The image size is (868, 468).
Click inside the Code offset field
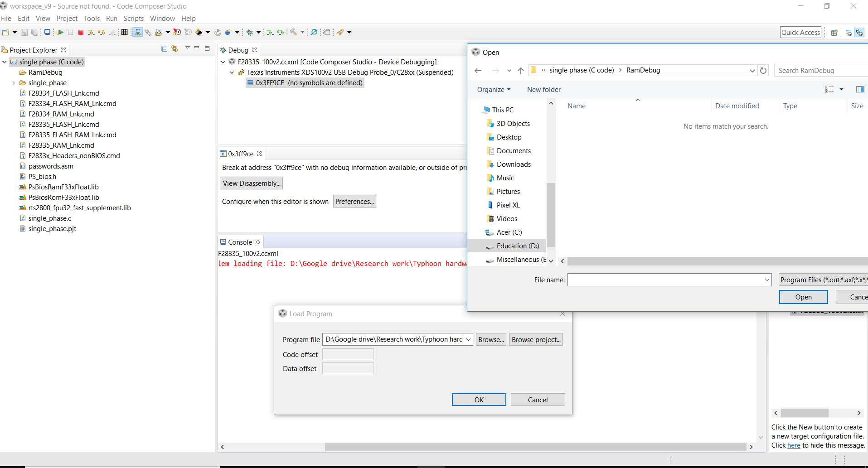(348, 354)
